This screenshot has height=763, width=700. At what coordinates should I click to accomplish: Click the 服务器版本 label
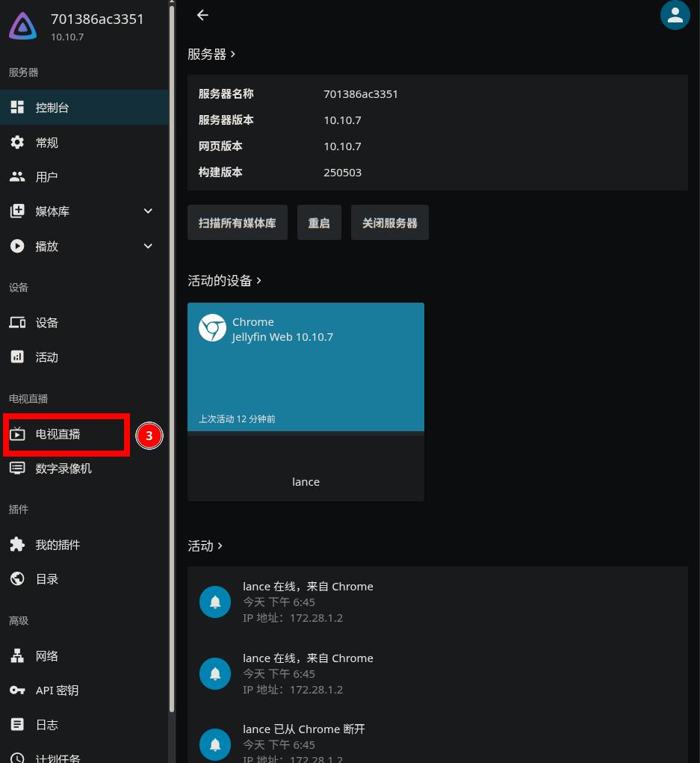226,120
